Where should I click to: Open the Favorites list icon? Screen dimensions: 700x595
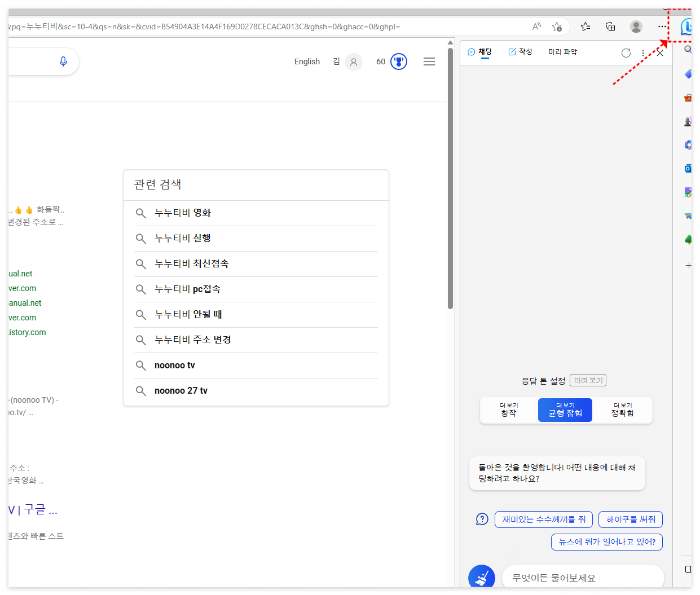(585, 27)
